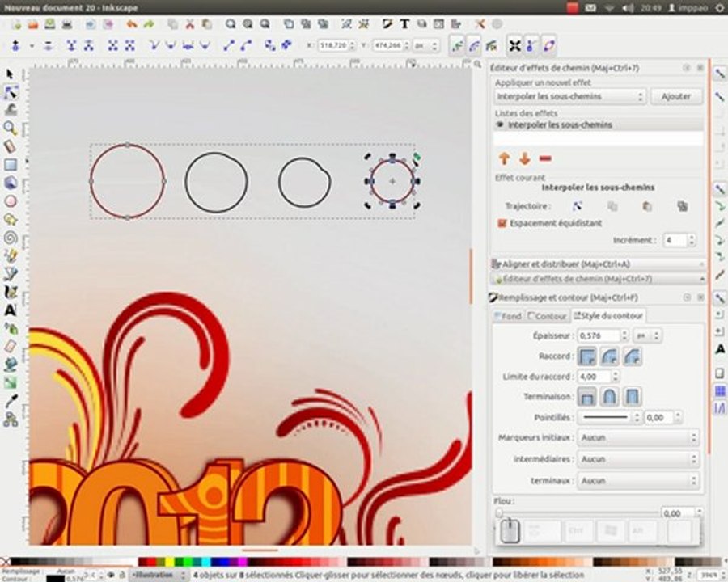Select the Node editing tool

point(11,92)
